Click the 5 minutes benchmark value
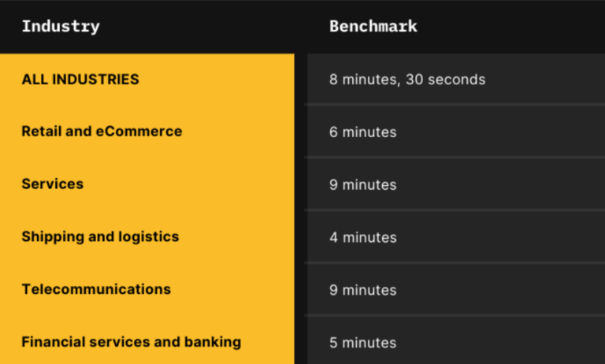Screen dimensions: 605x364 [x=362, y=343]
